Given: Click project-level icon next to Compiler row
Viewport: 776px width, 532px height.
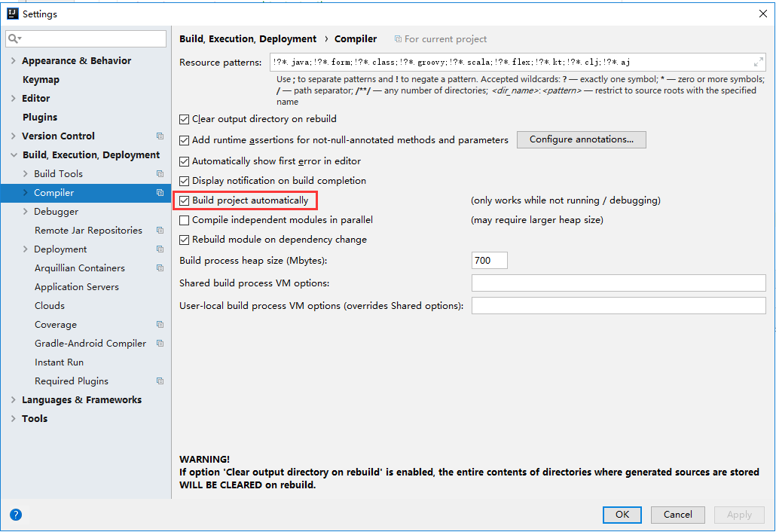Looking at the screenshot, I should tap(160, 192).
